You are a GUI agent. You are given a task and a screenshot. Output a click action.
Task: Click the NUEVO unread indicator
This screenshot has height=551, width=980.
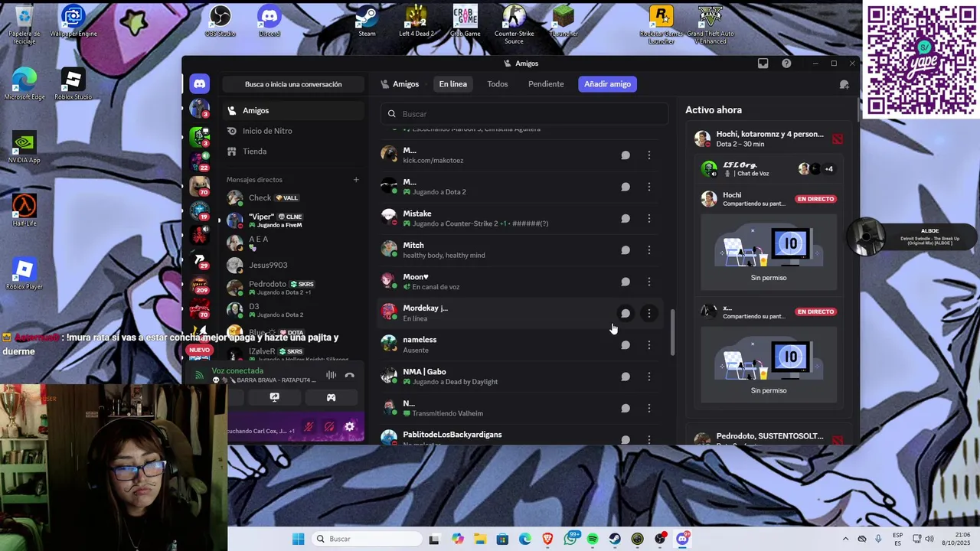click(x=199, y=350)
